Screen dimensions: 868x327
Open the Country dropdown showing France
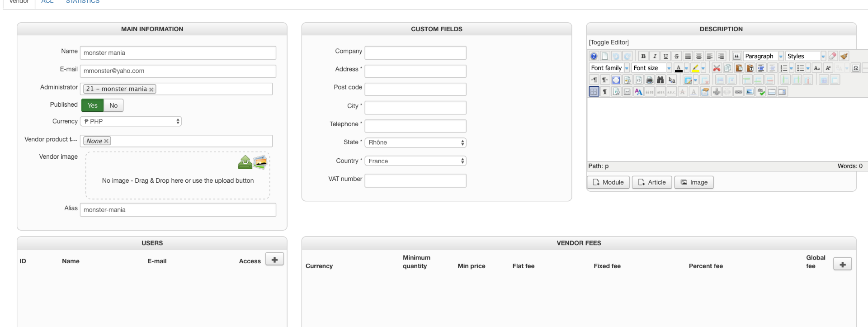point(415,161)
